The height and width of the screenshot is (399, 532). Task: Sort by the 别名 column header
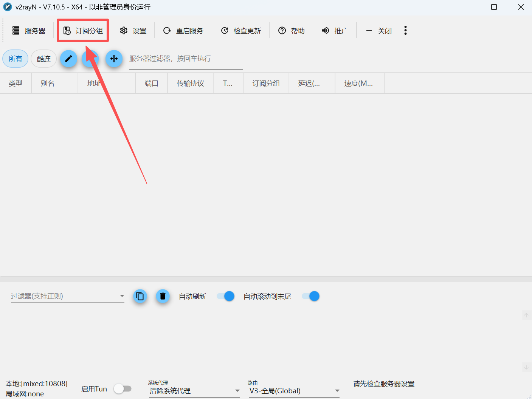(x=54, y=83)
